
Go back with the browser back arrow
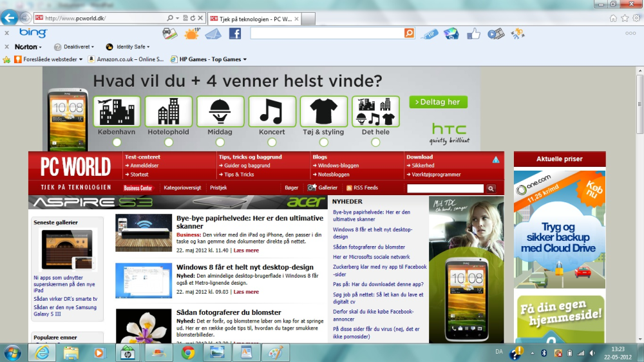pos(10,17)
